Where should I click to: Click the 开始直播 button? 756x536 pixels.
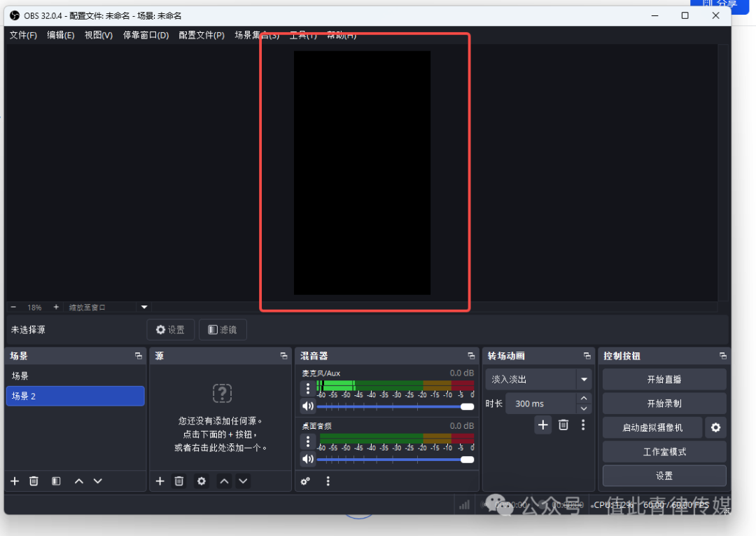(664, 380)
